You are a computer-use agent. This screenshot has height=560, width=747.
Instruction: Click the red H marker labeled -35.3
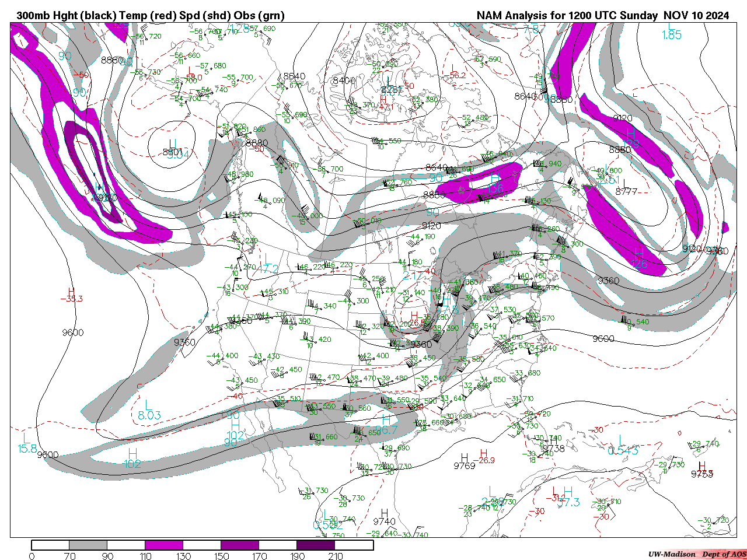point(71,292)
